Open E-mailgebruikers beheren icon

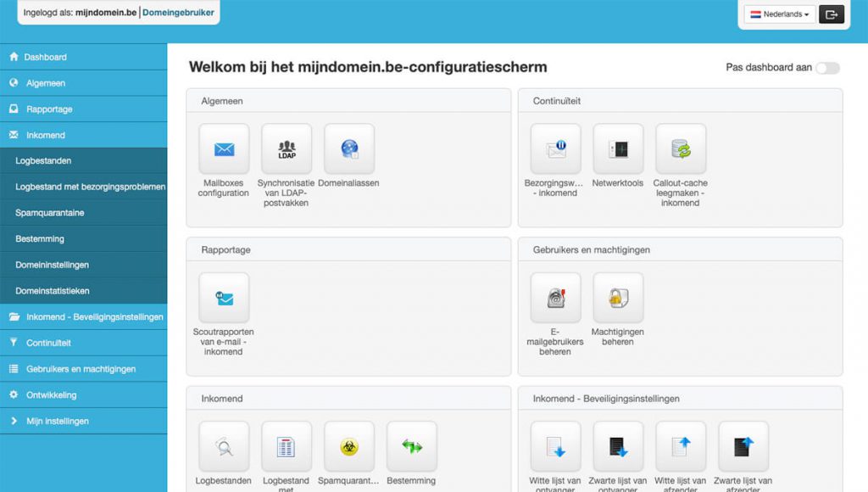pos(555,298)
